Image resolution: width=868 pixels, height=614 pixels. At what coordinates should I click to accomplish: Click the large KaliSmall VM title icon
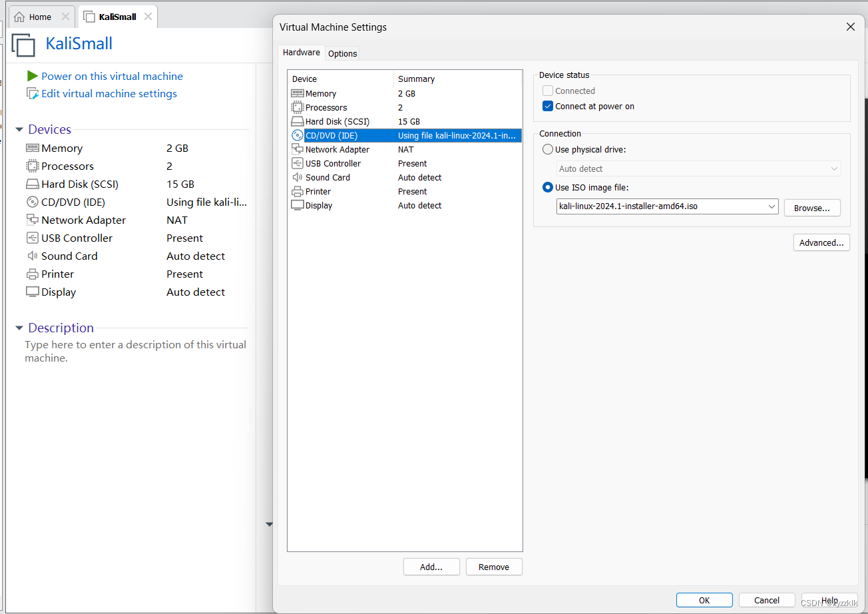[x=23, y=45]
